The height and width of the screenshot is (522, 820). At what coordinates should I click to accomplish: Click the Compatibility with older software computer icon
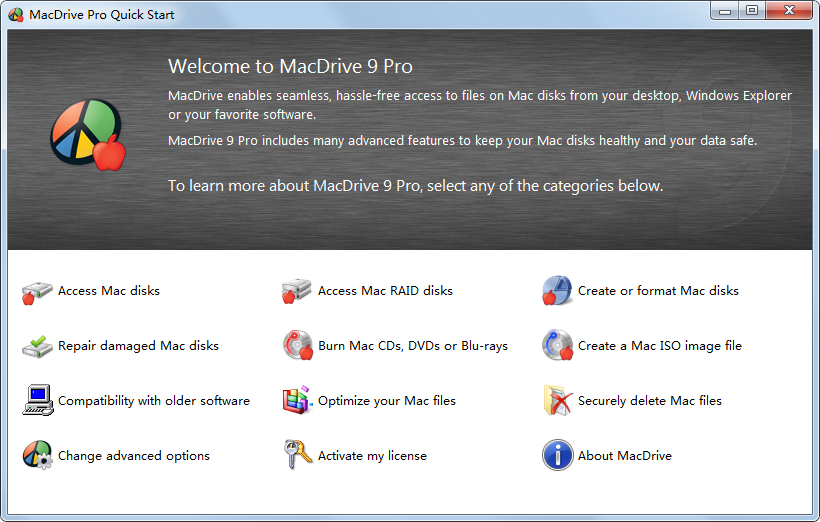tap(38, 400)
